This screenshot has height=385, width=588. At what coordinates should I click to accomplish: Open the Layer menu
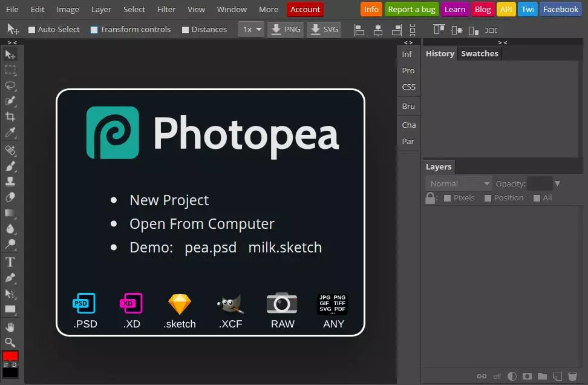pos(101,9)
